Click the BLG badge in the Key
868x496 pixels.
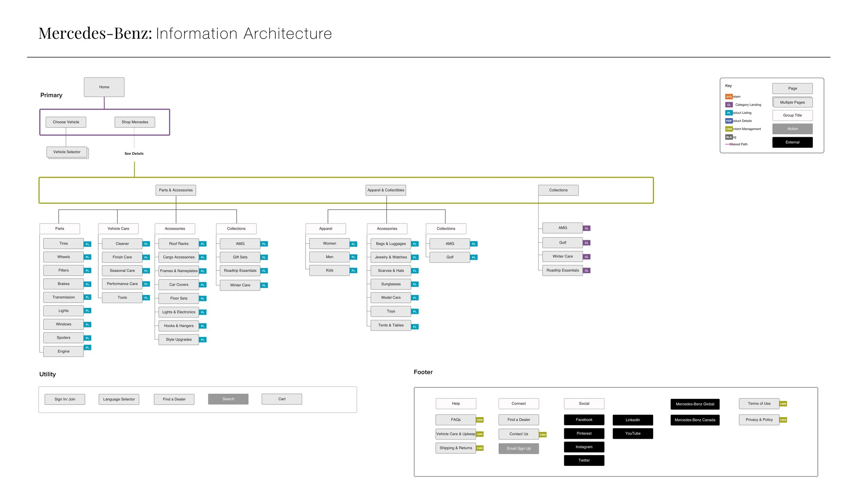tap(729, 137)
